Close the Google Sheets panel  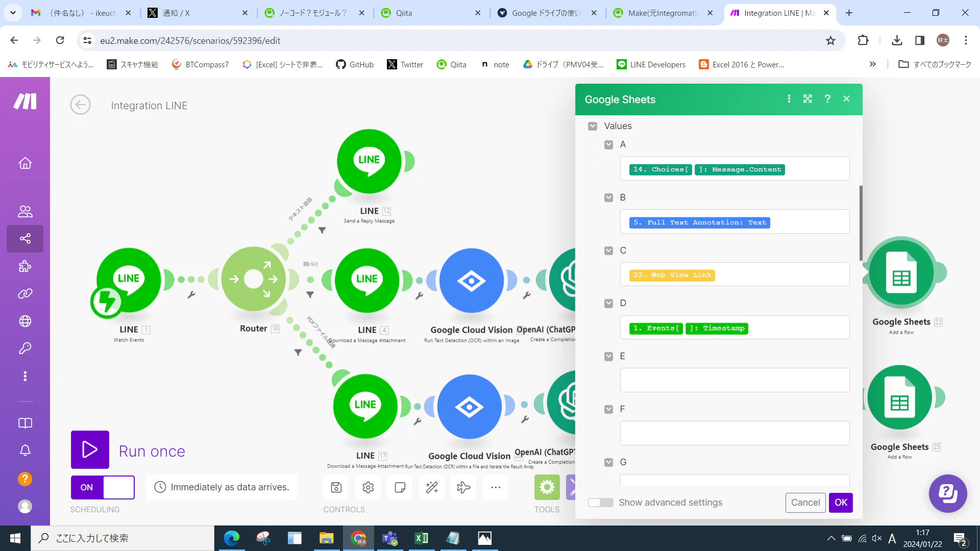pyautogui.click(x=847, y=99)
